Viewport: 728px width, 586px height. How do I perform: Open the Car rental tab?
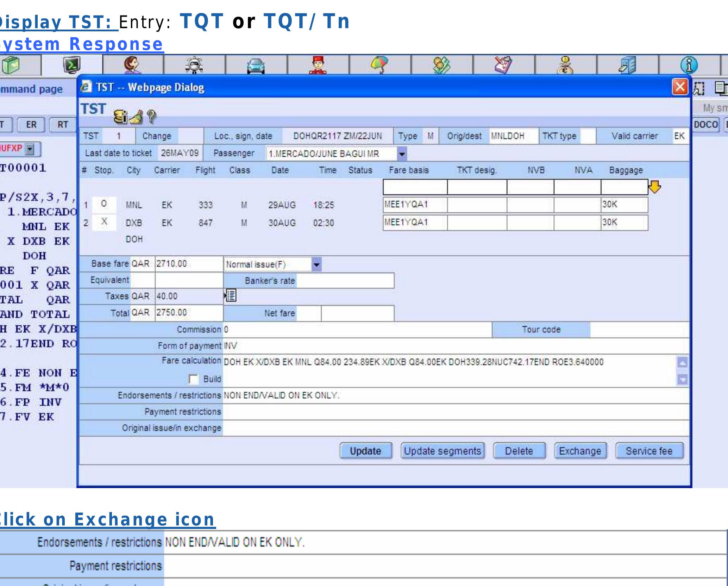(x=256, y=66)
